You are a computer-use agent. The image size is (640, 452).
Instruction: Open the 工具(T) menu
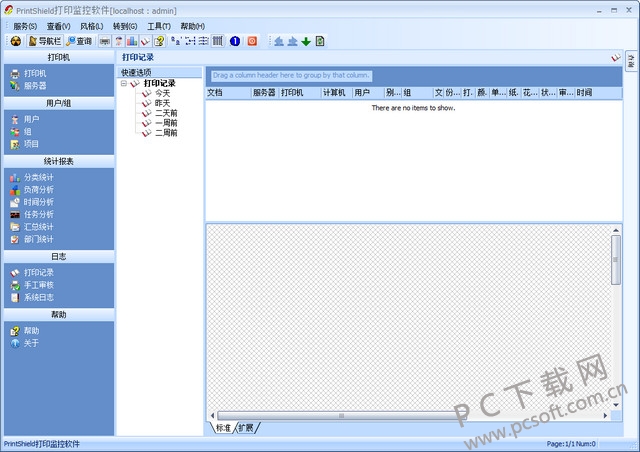tap(159, 26)
